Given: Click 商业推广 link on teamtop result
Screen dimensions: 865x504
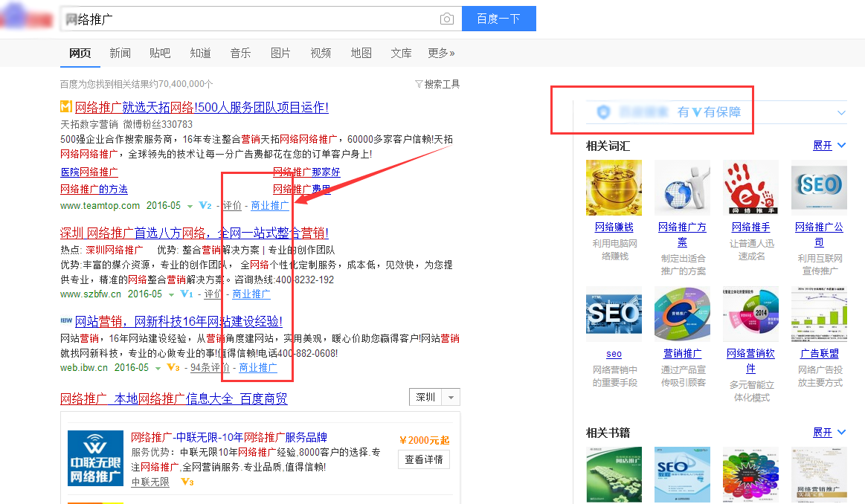Looking at the screenshot, I should [270, 206].
